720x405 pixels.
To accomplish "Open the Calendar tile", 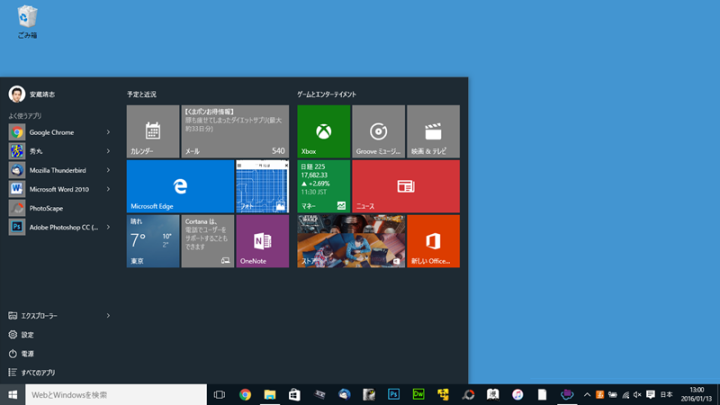I will 153,131.
